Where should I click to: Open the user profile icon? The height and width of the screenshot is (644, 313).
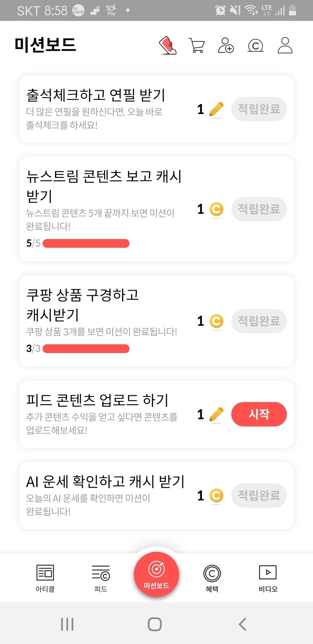[285, 45]
